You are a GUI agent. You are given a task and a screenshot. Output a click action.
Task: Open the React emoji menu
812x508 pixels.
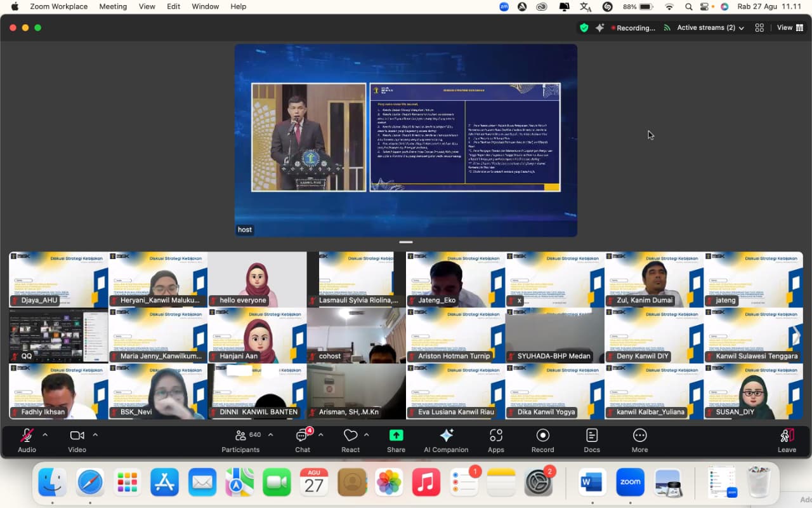[350, 440]
